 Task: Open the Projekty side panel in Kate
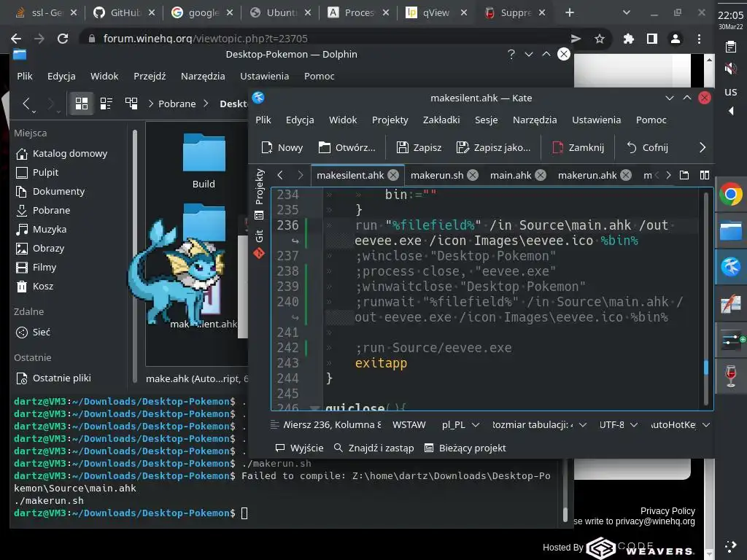259,186
